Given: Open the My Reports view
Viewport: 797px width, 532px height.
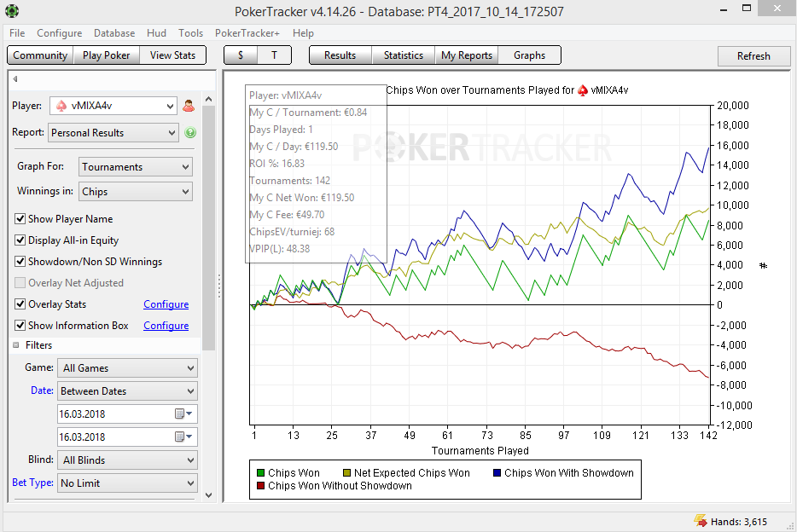Looking at the screenshot, I should (466, 55).
